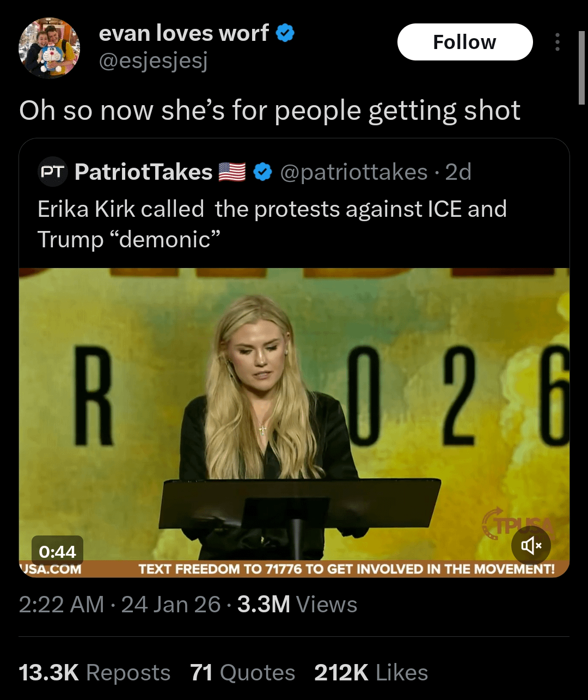Click the American flag emoji by PatriotTakes
Image resolution: width=588 pixels, height=700 pixels.
232,172
